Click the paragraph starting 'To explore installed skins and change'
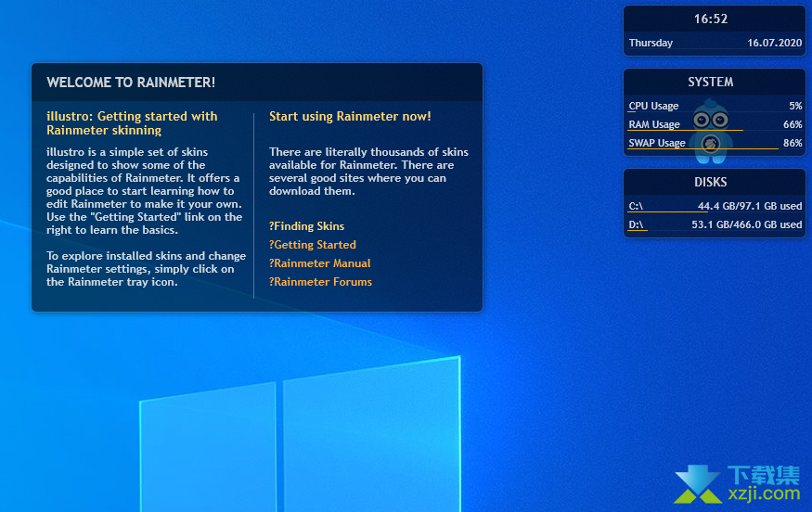 point(146,269)
